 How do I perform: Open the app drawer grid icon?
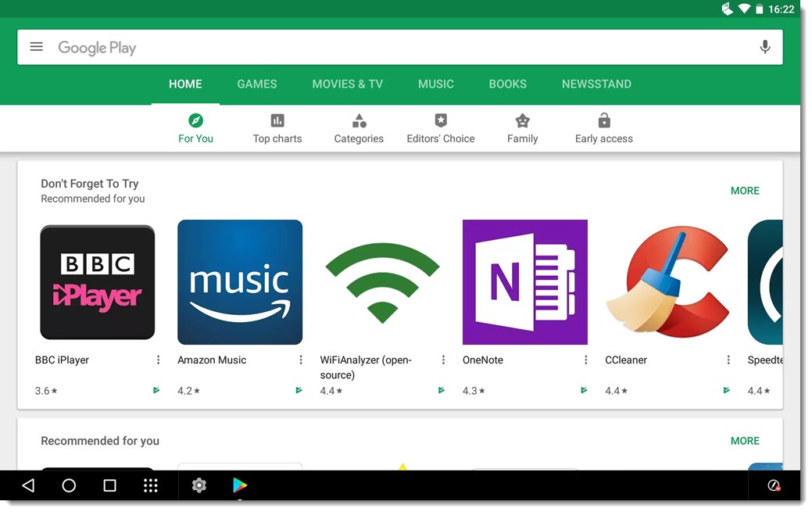point(150,485)
